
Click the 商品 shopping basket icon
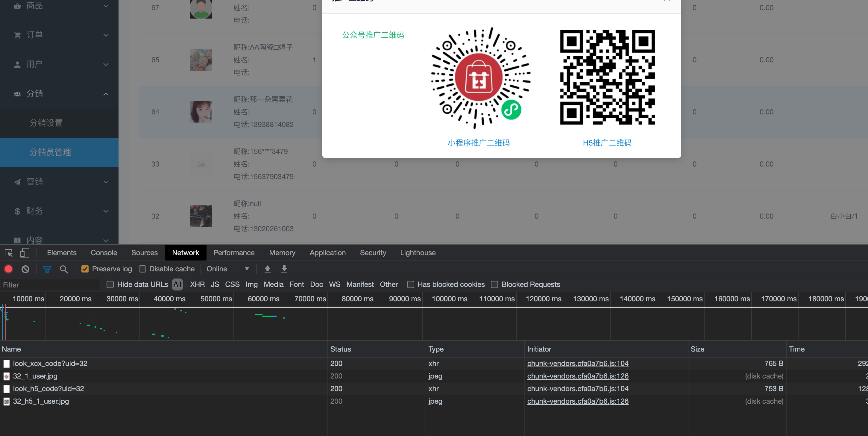click(x=17, y=6)
